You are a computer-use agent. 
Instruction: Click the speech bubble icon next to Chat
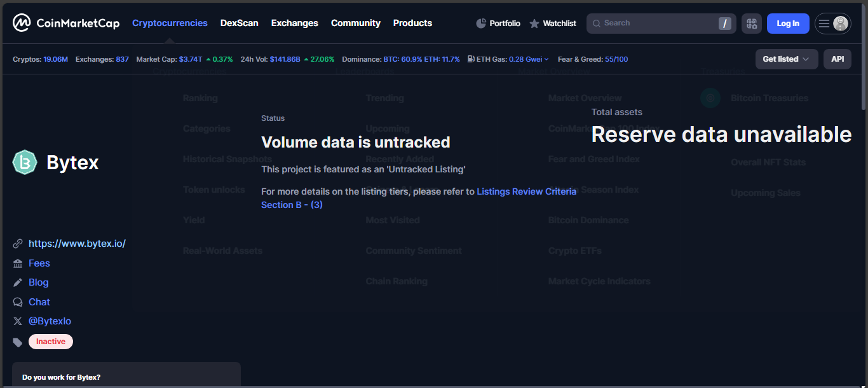pyautogui.click(x=18, y=302)
